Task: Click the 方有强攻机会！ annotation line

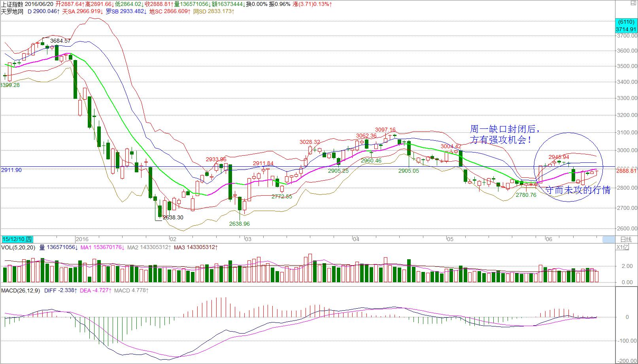Action: click(x=500, y=140)
